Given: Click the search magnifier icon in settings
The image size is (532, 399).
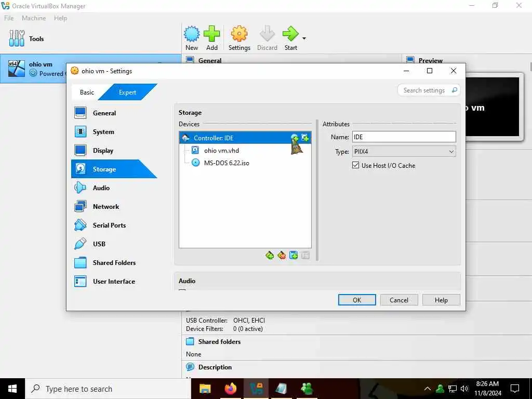Looking at the screenshot, I should point(454,90).
